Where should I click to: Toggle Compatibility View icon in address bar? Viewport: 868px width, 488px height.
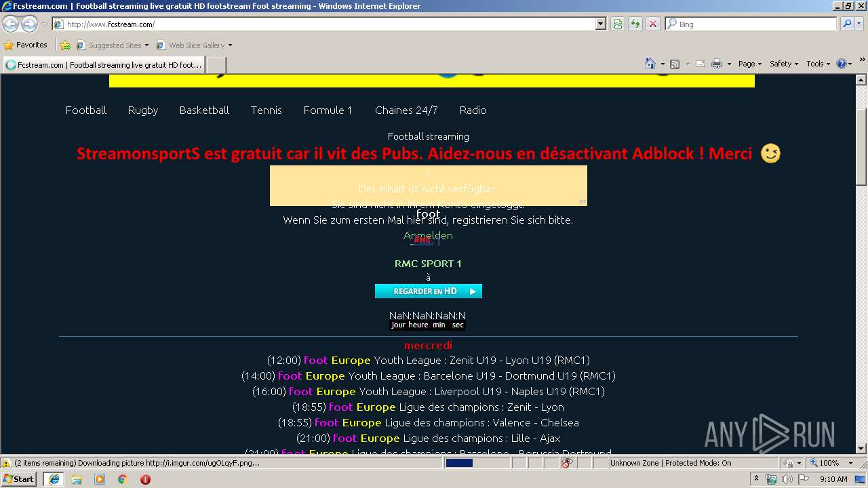click(x=618, y=24)
